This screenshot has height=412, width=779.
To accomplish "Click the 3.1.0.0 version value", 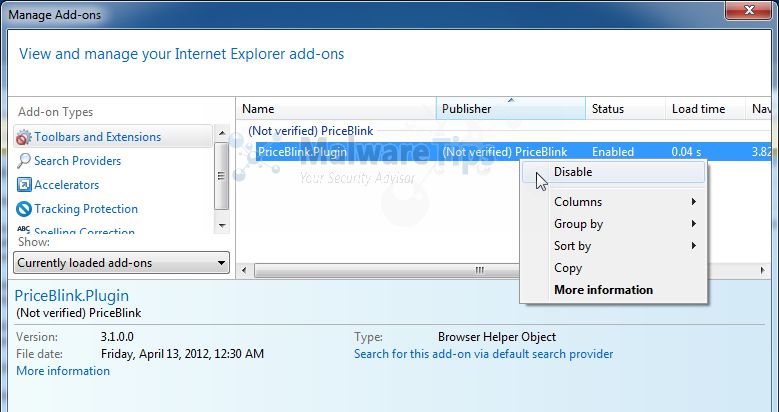I will pyautogui.click(x=117, y=337).
